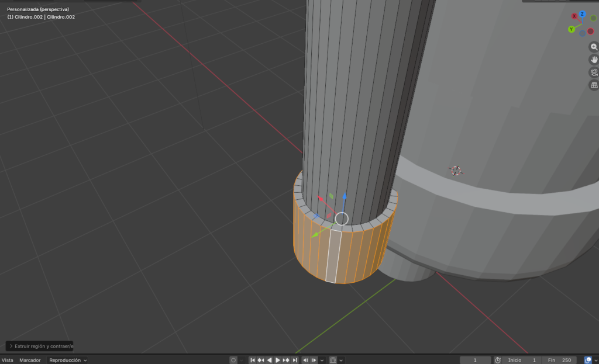Play the animation forward
Screen dimensions: 599x364
pyautogui.click(x=278, y=360)
